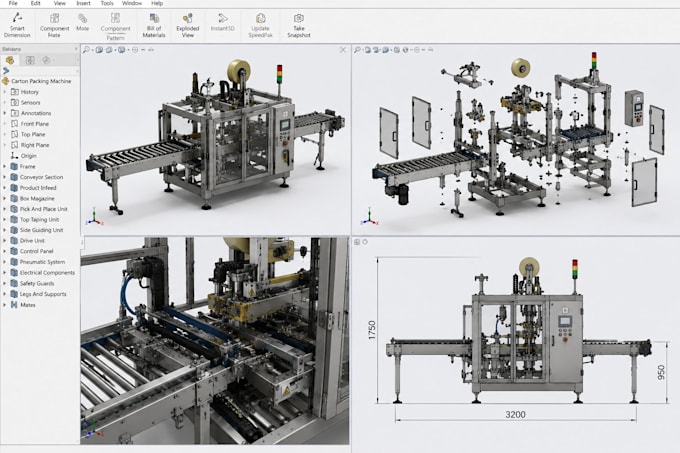This screenshot has width=680, height=453.
Task: Click the Origin icon in the tree
Action: 14,156
